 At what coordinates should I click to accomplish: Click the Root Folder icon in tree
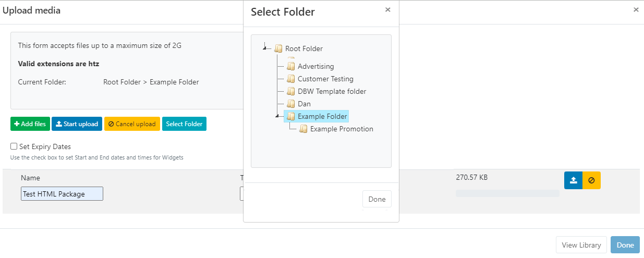(278, 49)
